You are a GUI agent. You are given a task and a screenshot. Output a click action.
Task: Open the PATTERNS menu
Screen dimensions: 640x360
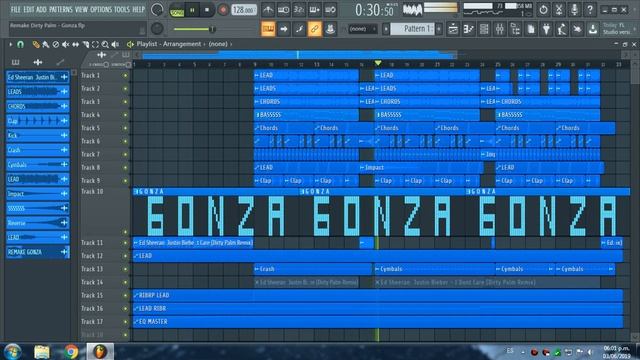[x=61, y=9]
